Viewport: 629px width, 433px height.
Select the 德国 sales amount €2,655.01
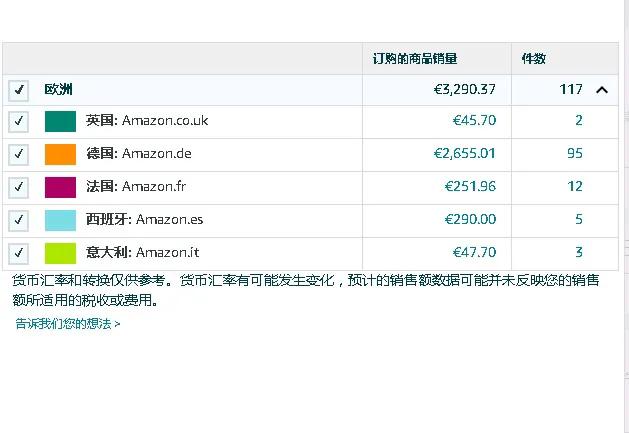tap(465, 153)
